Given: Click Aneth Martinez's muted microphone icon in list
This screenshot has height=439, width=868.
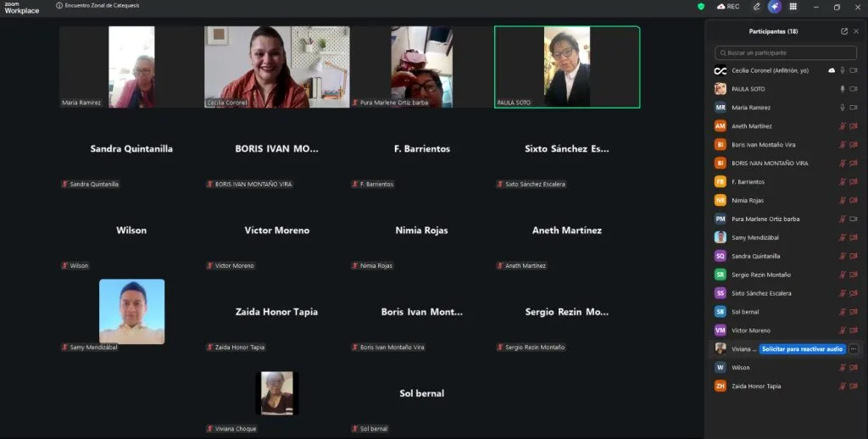Looking at the screenshot, I should (843, 126).
